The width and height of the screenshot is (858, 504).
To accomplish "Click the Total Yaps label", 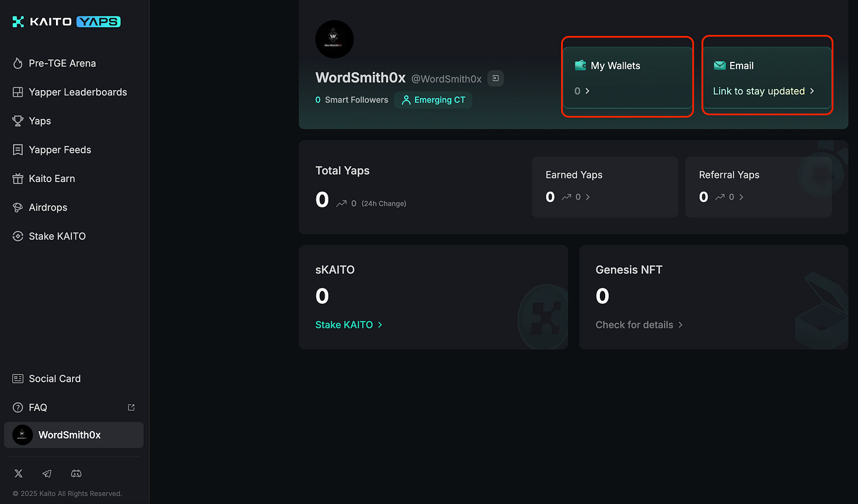I will (x=342, y=171).
